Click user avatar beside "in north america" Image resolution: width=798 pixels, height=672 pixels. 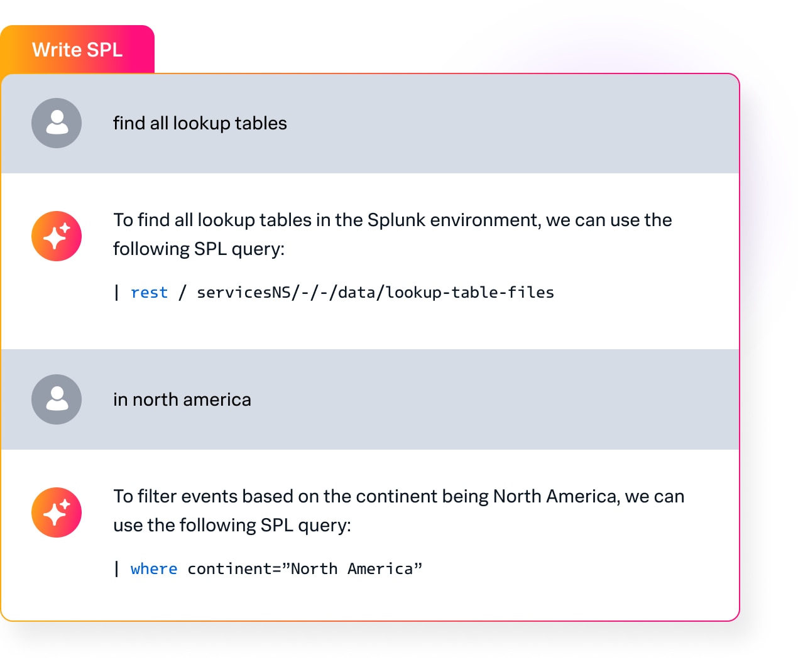pyautogui.click(x=57, y=399)
